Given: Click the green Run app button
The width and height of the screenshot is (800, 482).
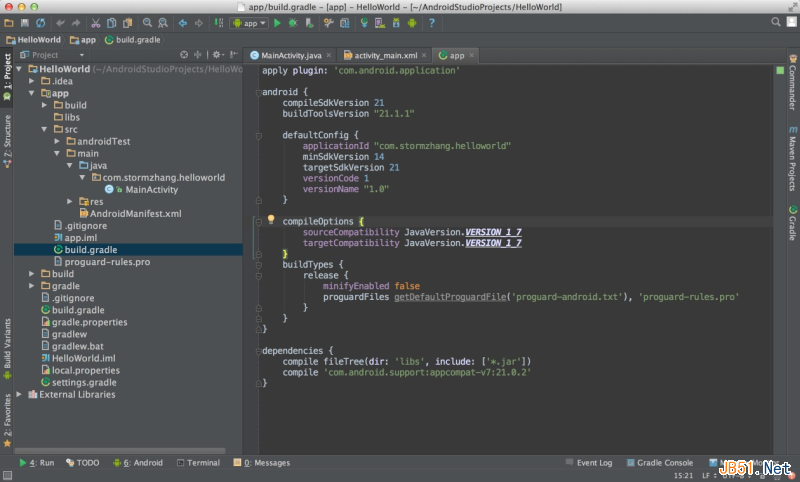Looking at the screenshot, I should pyautogui.click(x=277, y=22).
